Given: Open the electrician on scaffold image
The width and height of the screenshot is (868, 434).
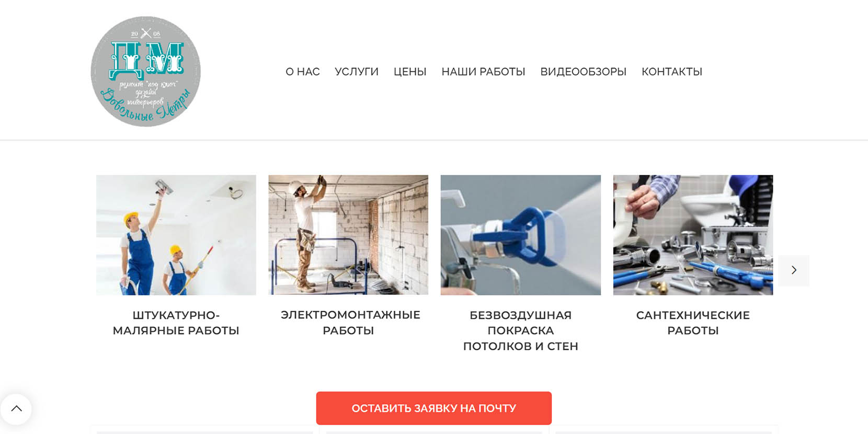Looking at the screenshot, I should 348,235.
